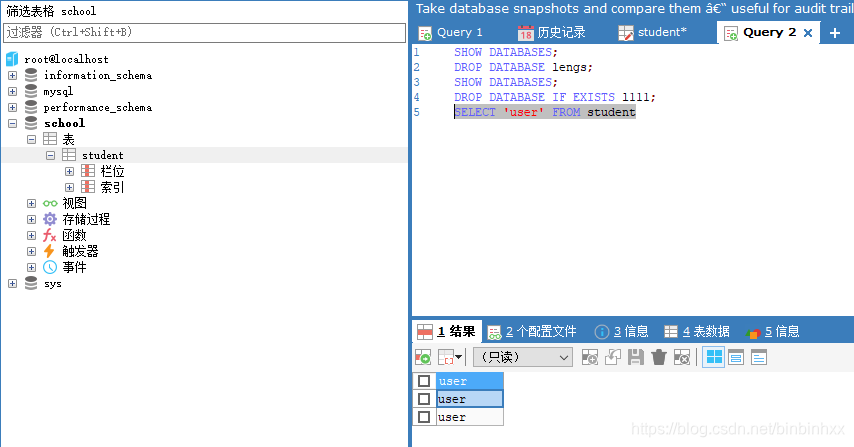Click the delete rows trash icon
Viewport: 854px width, 447px height.
tap(659, 358)
